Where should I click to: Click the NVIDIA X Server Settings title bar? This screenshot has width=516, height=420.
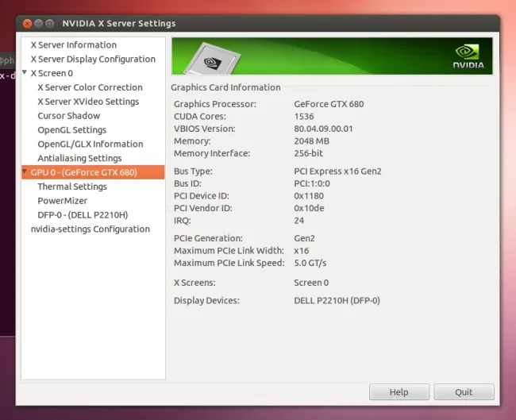(257, 23)
